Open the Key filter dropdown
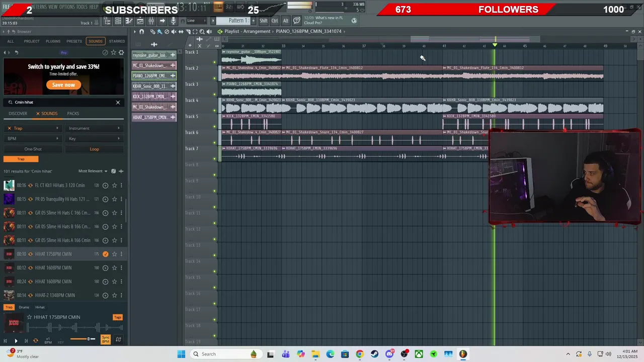Screen dimensions: 644x362 (94, 139)
